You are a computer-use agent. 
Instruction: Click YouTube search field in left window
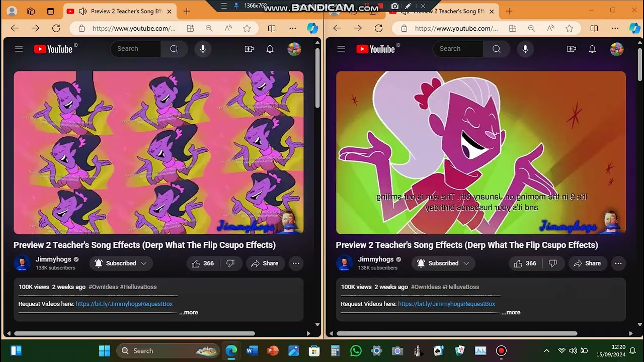tap(136, 49)
